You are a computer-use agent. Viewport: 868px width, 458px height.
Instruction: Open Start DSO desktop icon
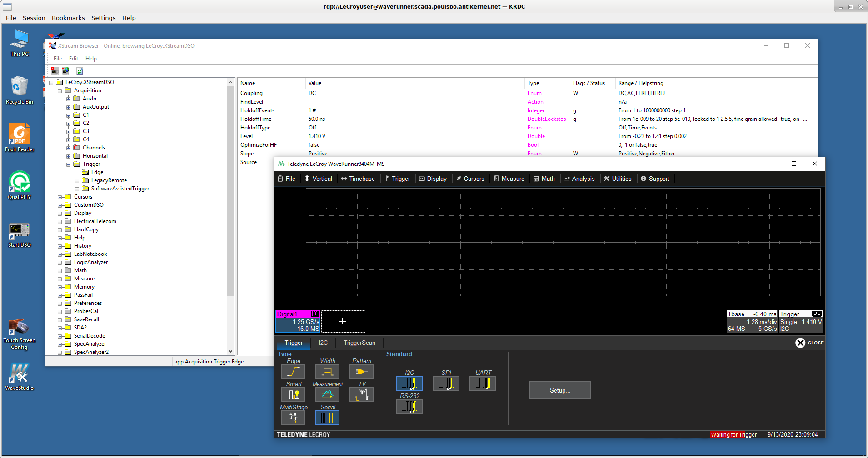[20, 235]
